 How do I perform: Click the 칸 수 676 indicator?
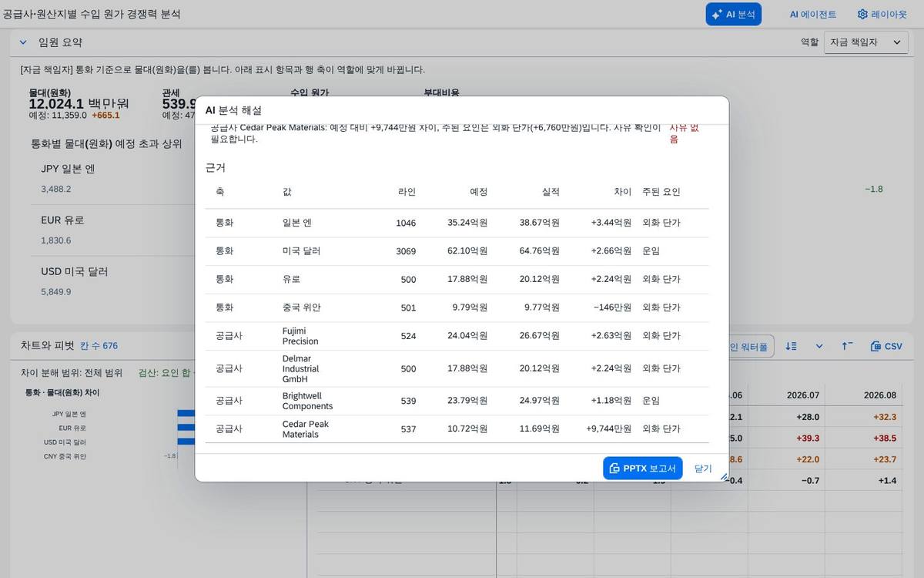pyautogui.click(x=99, y=346)
